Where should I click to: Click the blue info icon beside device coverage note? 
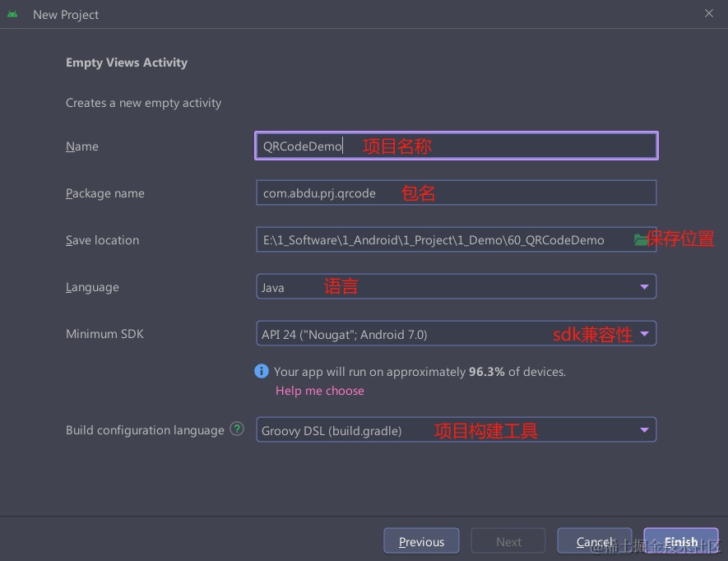pos(262,371)
